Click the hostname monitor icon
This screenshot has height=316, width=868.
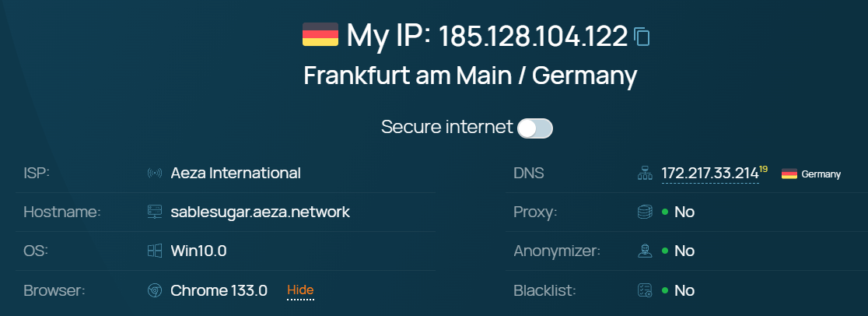[x=155, y=212]
